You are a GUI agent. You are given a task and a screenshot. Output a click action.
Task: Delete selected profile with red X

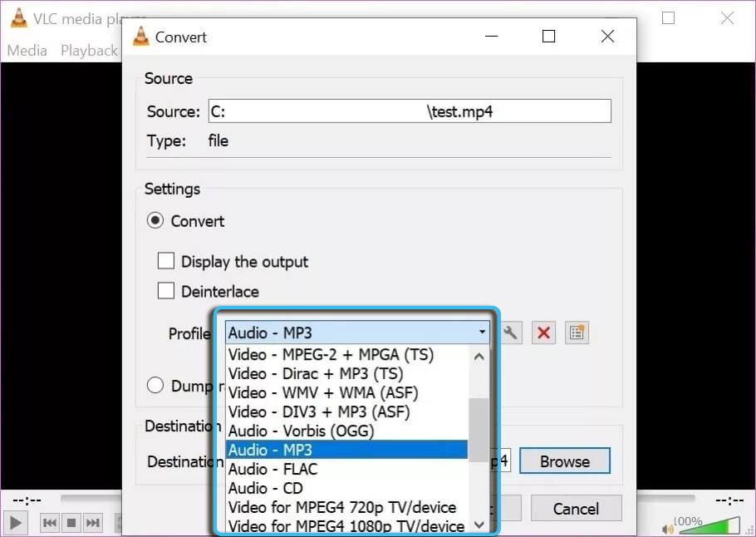(544, 333)
